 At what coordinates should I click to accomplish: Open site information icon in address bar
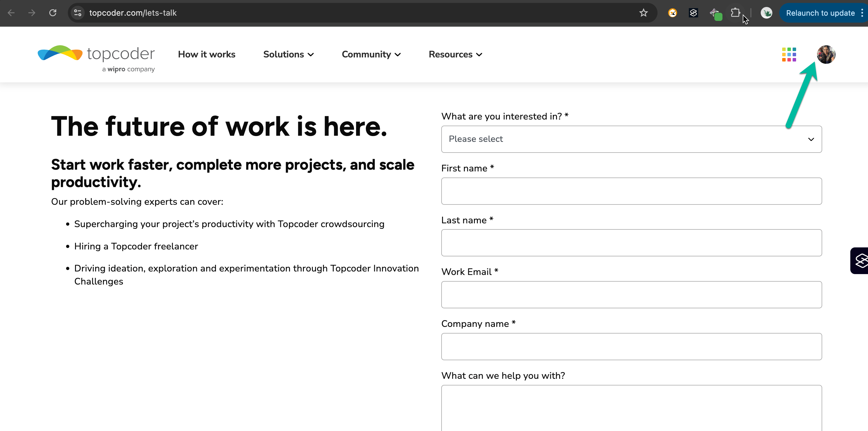(x=78, y=13)
